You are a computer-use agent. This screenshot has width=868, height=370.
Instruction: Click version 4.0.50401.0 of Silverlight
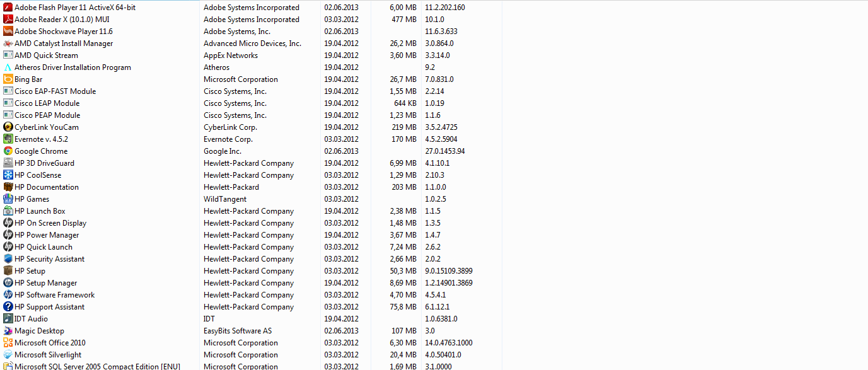tap(443, 355)
